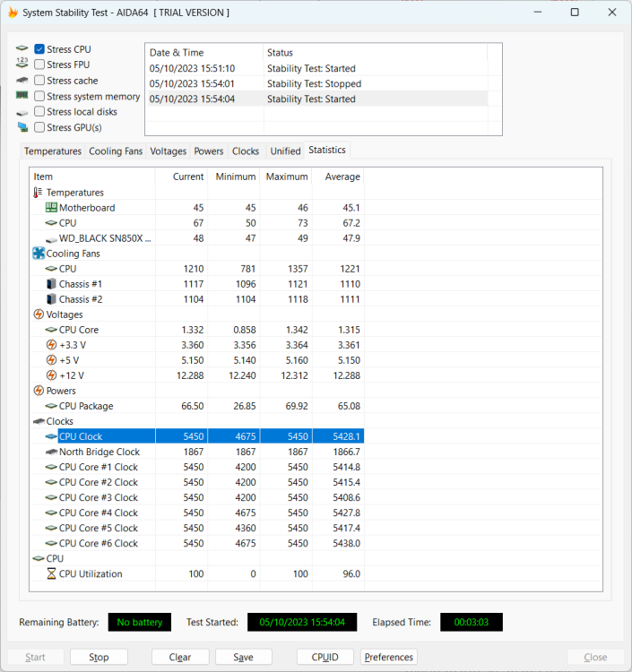Viewport: 632px width, 672px height.
Task: Enable the Stress system memory checkbox
Action: coord(39,96)
